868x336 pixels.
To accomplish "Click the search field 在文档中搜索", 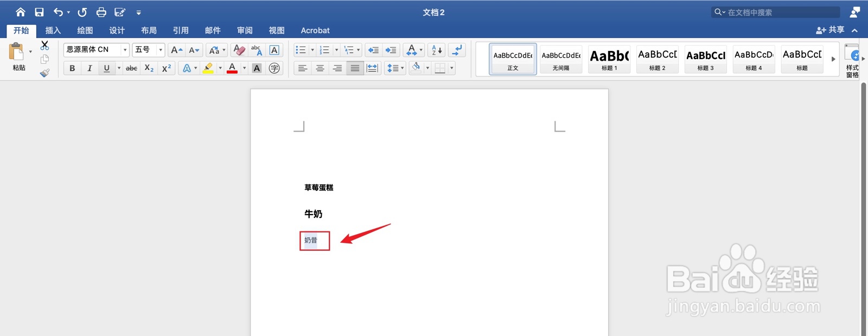I will (x=776, y=12).
